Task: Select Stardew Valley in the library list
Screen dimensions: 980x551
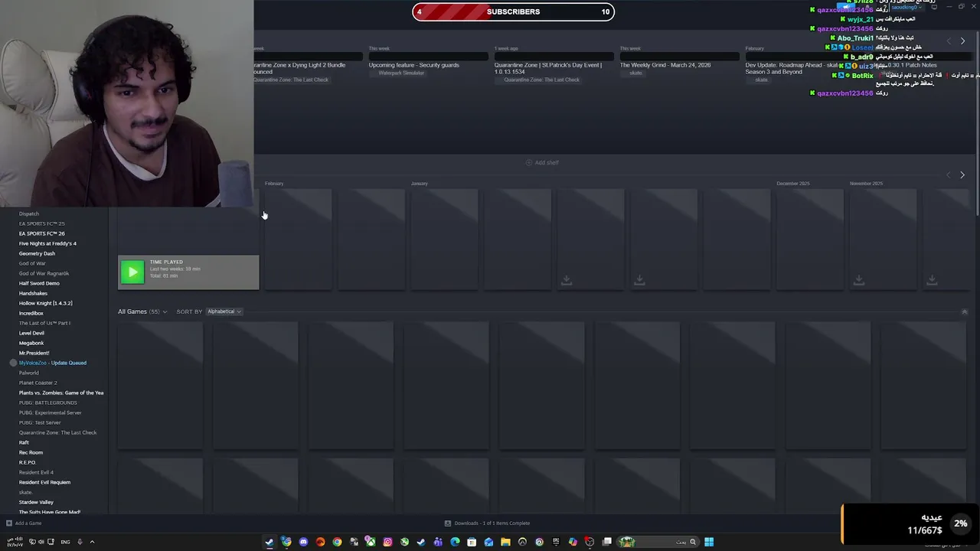Action: [36, 502]
